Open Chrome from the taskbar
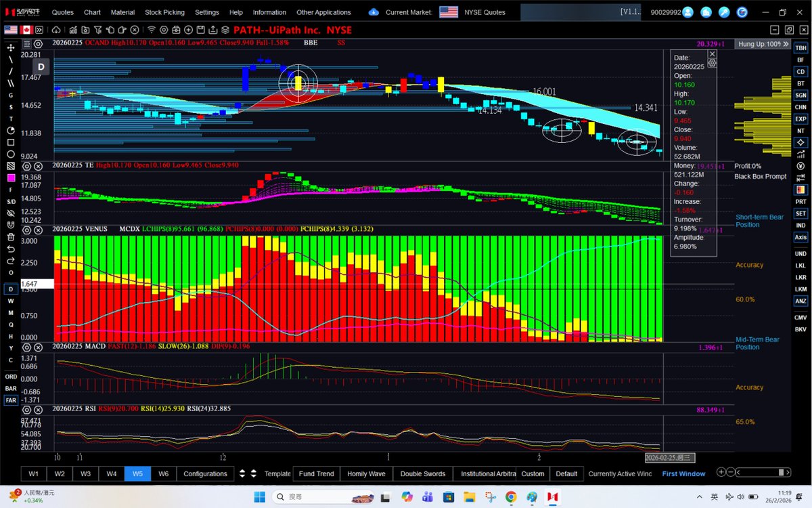The height and width of the screenshot is (508, 812). click(510, 496)
